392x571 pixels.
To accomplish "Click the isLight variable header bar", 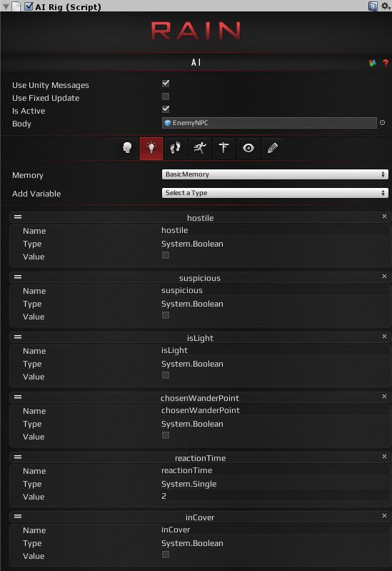I will (200, 337).
